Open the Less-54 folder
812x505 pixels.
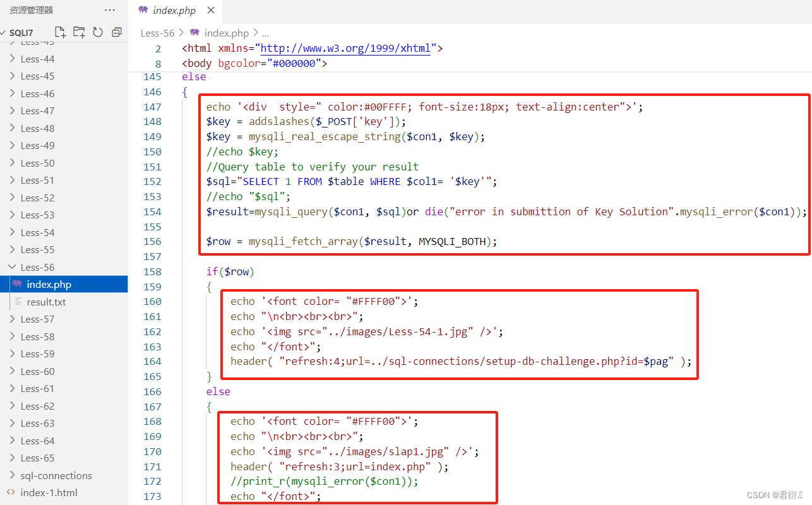[64, 232]
